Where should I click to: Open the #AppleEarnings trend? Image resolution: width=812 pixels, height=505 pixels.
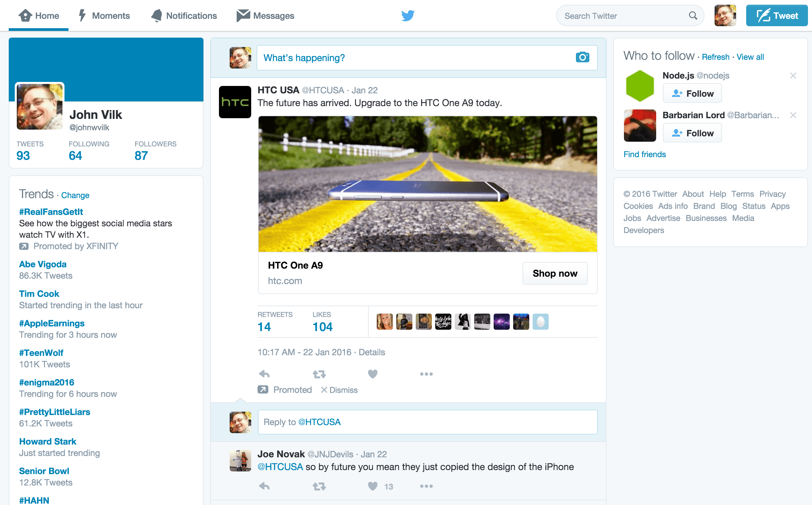(x=52, y=323)
